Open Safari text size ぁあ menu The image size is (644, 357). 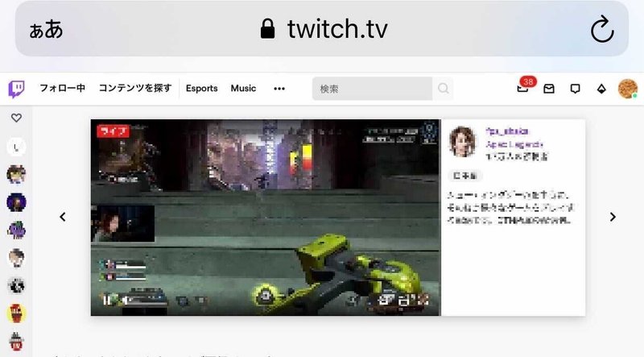(x=46, y=30)
